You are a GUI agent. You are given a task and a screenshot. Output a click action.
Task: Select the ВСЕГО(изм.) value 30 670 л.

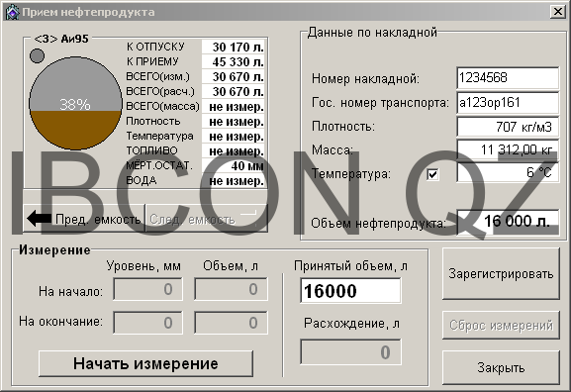(x=234, y=77)
